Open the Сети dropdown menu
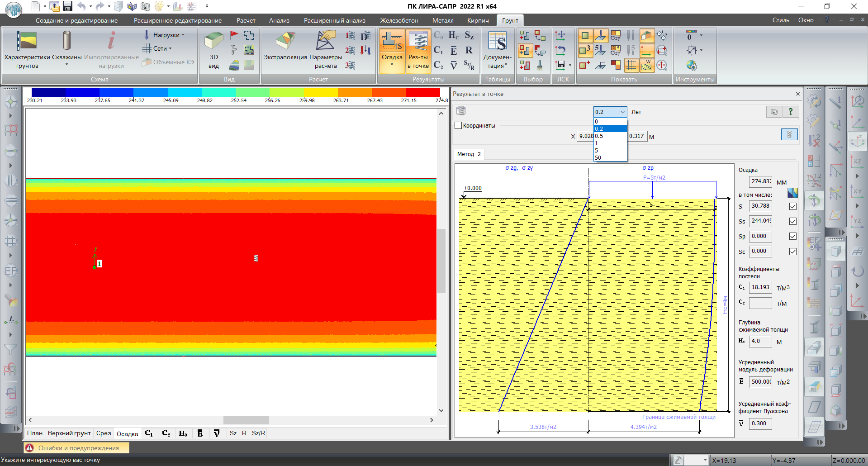Image resolution: width=868 pixels, height=466 pixels. [x=159, y=48]
